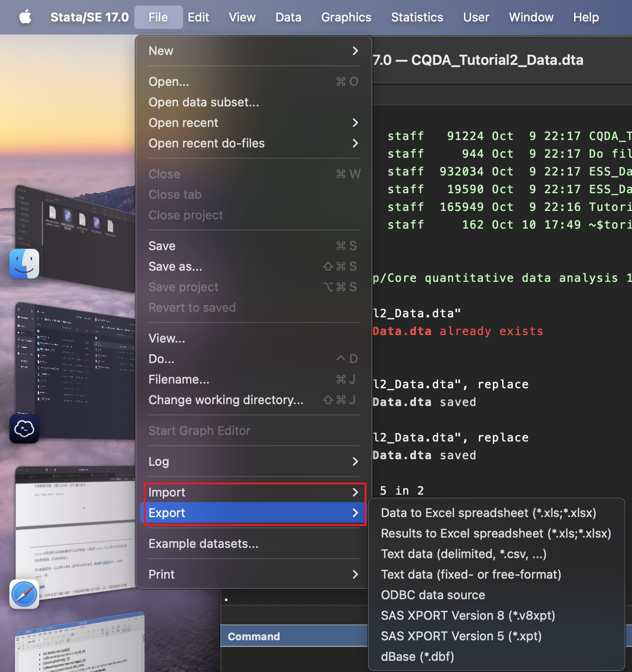The height and width of the screenshot is (672, 632).
Task: Close the File menu in menu bar
Action: (x=158, y=17)
